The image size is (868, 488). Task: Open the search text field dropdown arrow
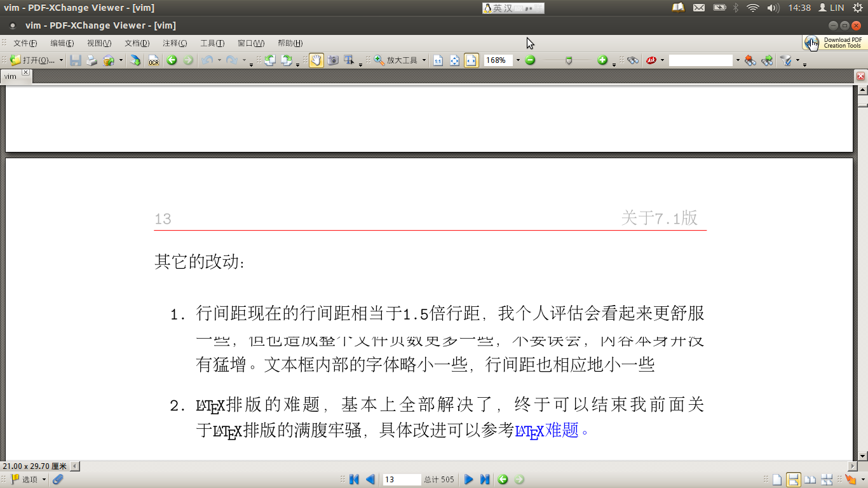[x=737, y=60]
